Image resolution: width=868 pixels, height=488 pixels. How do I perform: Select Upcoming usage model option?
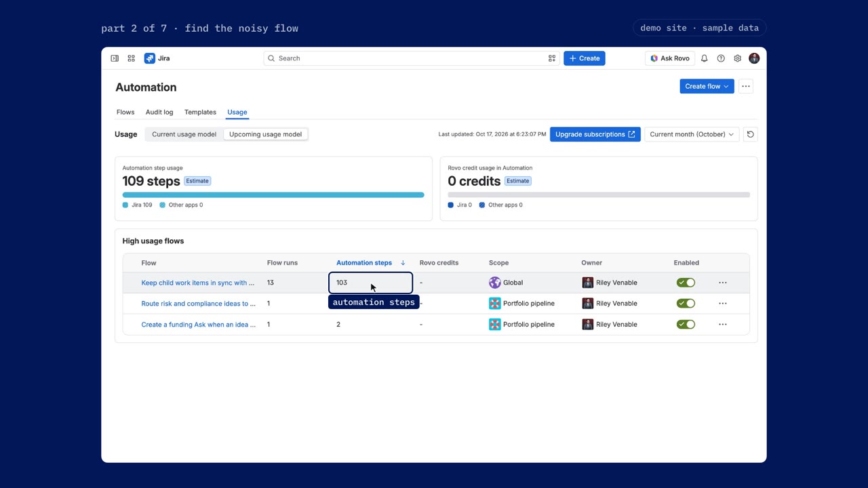(x=265, y=134)
